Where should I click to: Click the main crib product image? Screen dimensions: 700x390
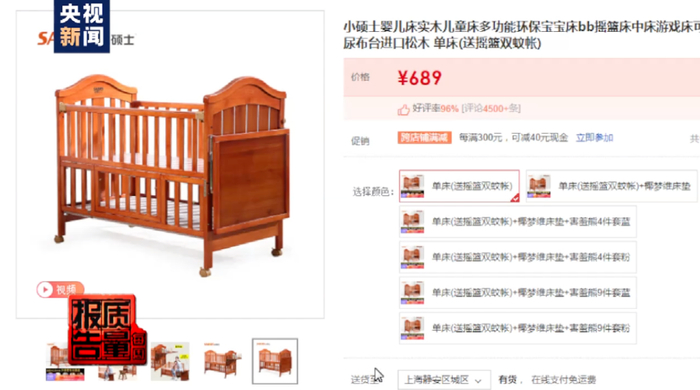coord(171,174)
